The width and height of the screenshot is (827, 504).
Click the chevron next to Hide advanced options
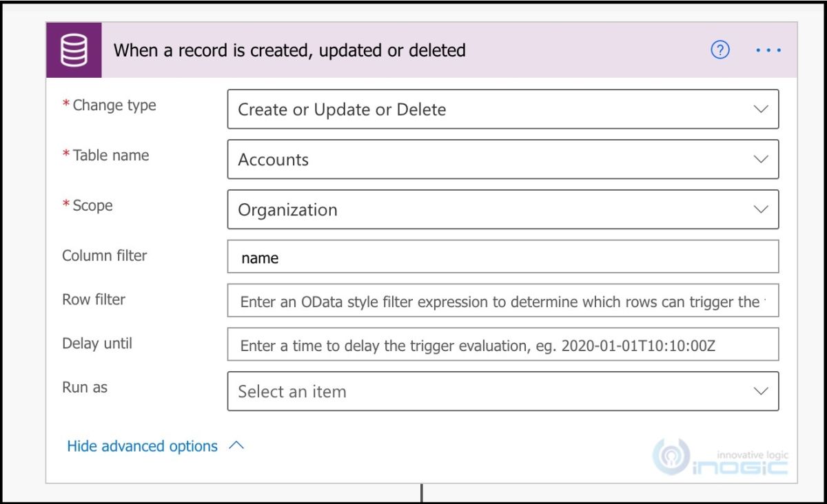tap(236, 445)
